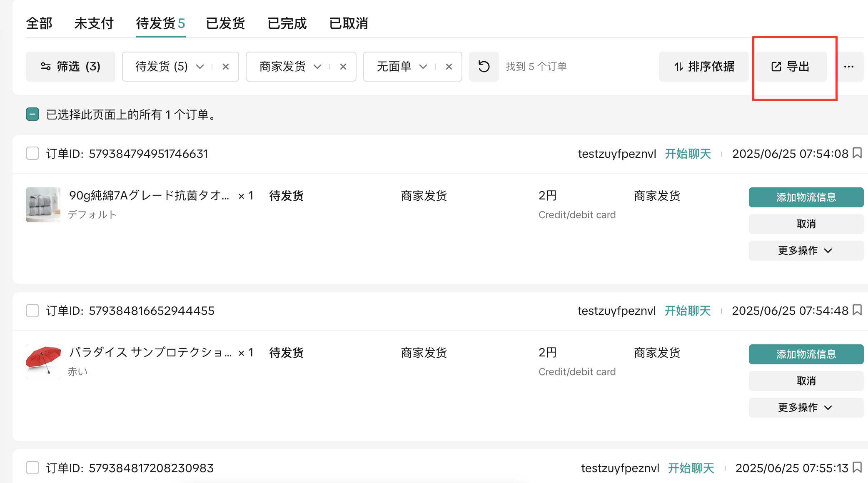Click the refresh/reset filters icon
The width and height of the screenshot is (868, 483).
(484, 67)
